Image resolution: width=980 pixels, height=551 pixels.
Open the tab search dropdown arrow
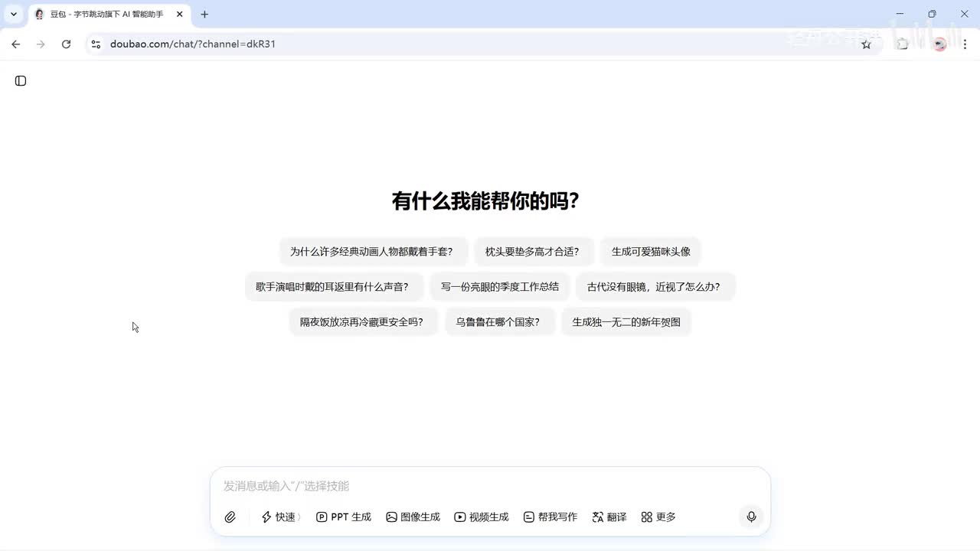14,15
